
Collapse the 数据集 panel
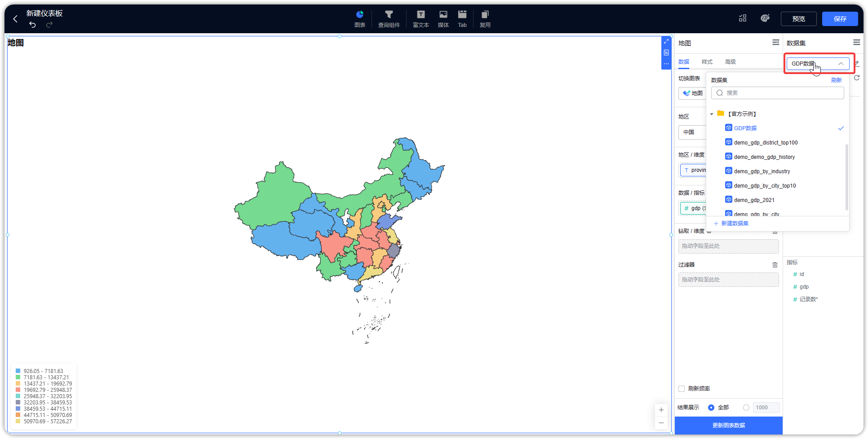coord(856,42)
